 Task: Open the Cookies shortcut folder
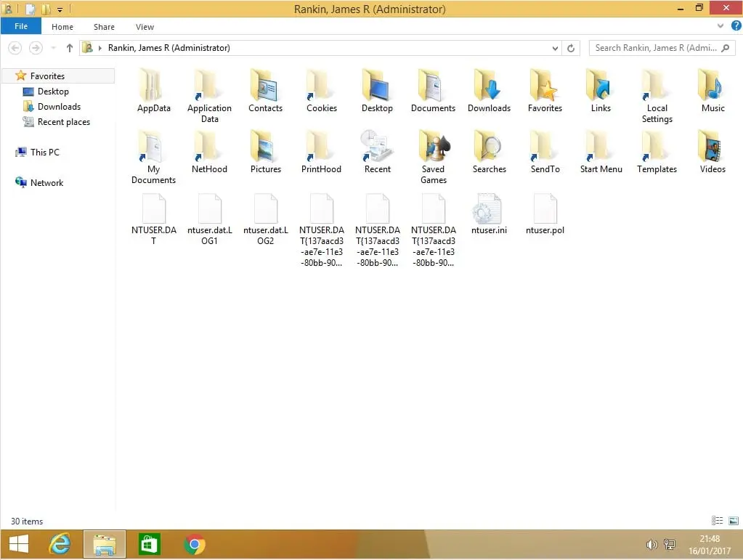[321, 91]
